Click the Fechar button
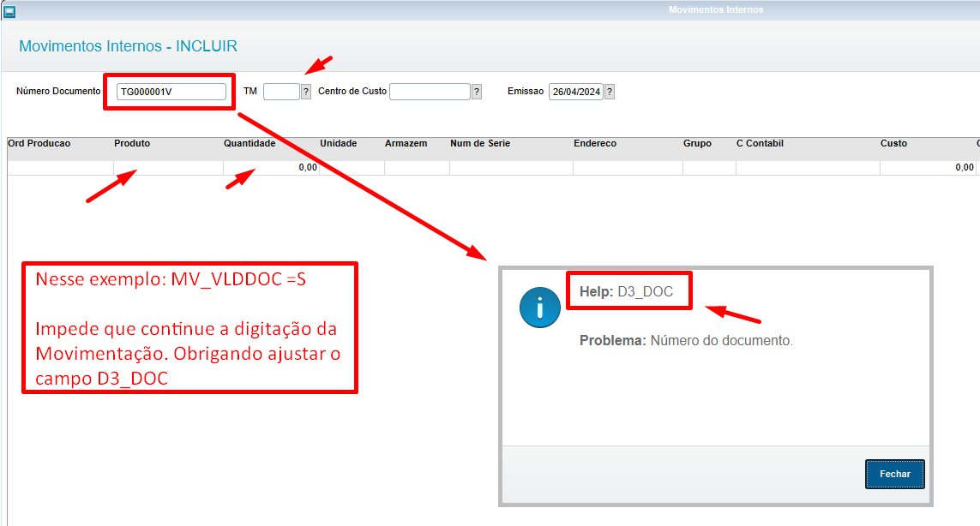The image size is (980, 526). (x=894, y=474)
